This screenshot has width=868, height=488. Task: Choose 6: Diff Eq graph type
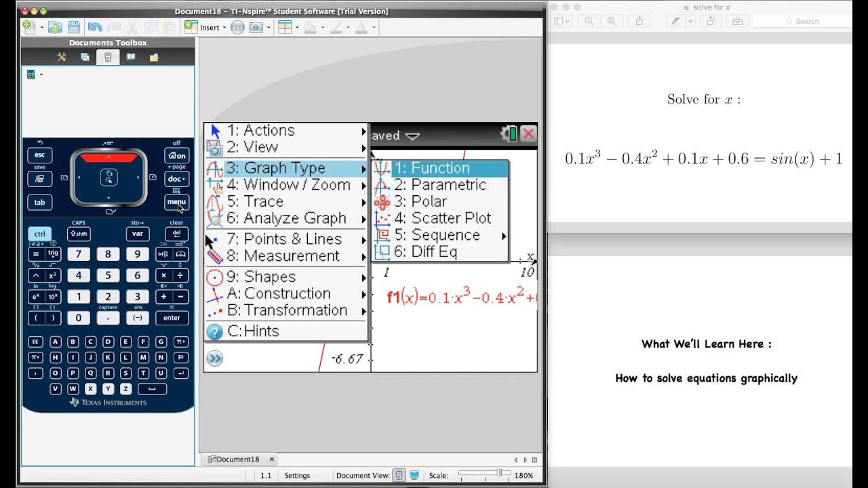click(440, 252)
